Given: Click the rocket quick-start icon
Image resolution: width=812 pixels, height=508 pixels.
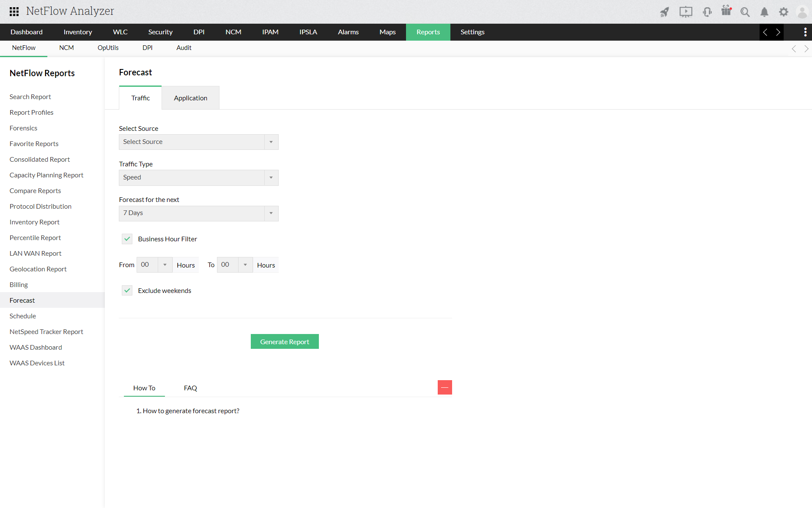Looking at the screenshot, I should pos(664,12).
